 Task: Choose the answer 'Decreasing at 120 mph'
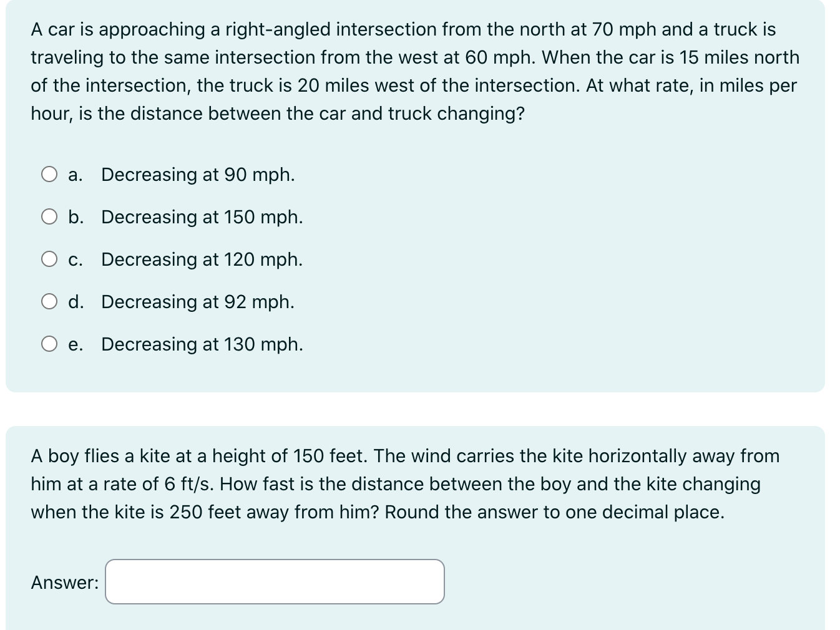(202, 259)
